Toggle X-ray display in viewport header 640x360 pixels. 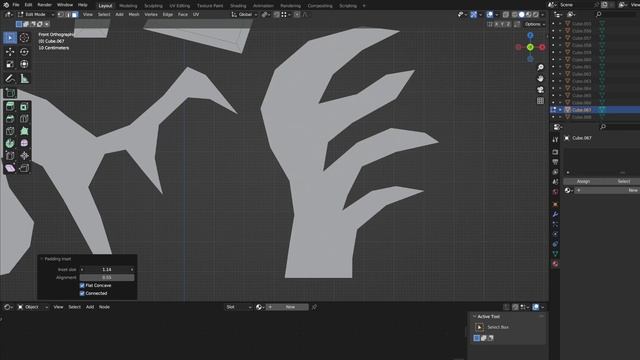[506, 15]
